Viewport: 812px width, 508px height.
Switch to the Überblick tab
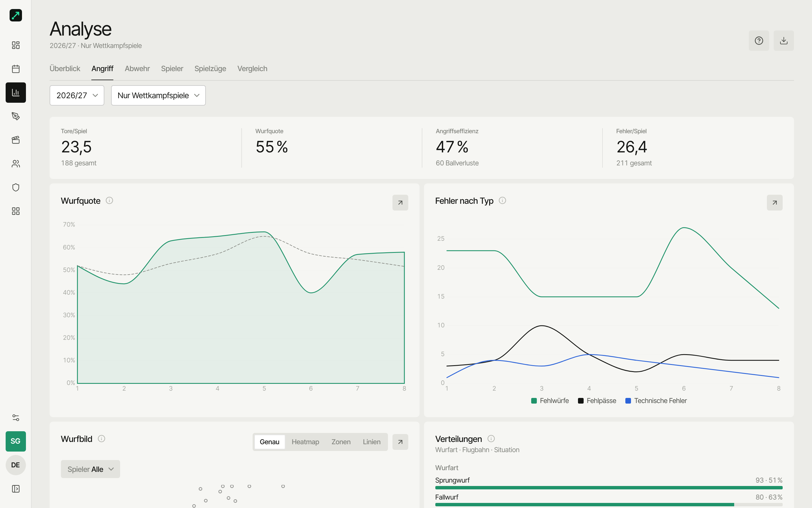[65, 69]
